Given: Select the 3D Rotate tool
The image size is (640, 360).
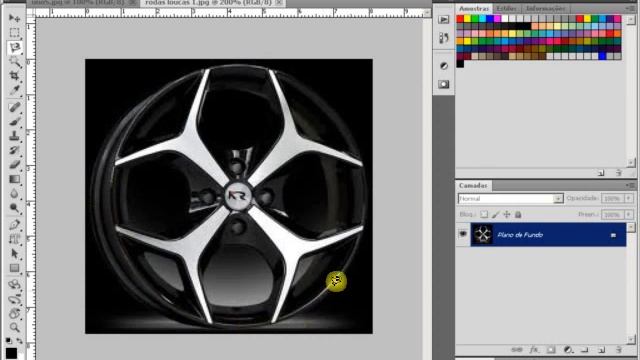Looking at the screenshot, I should pos(14,284).
